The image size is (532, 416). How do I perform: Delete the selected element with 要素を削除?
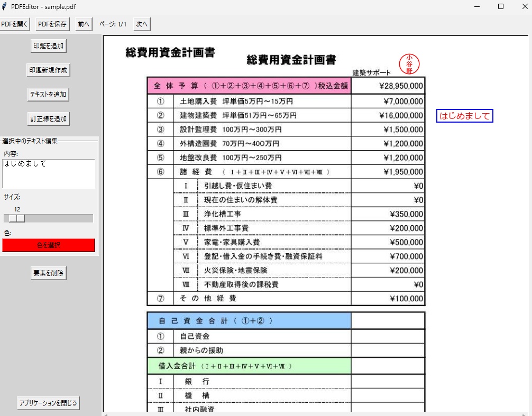[48, 273]
